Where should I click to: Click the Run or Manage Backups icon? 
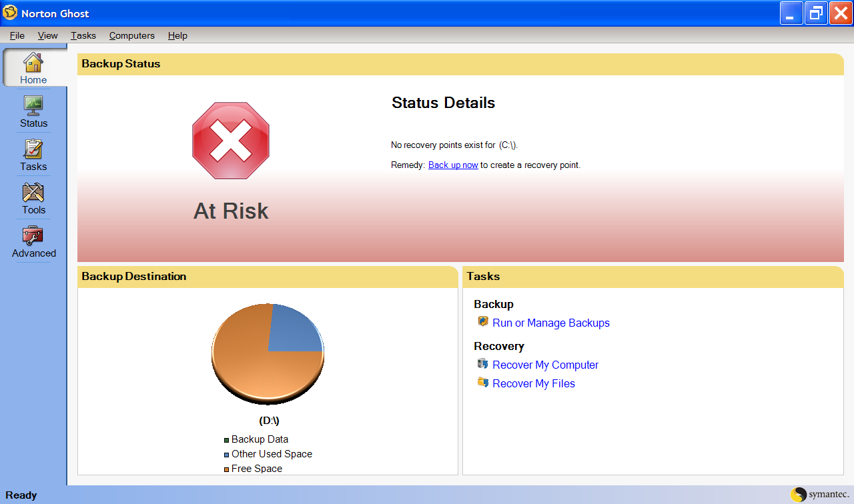coord(483,321)
